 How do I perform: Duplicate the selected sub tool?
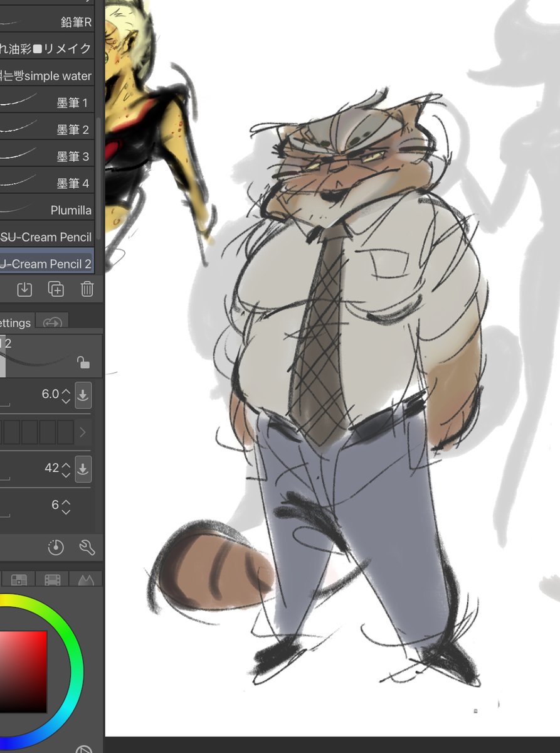(56, 289)
